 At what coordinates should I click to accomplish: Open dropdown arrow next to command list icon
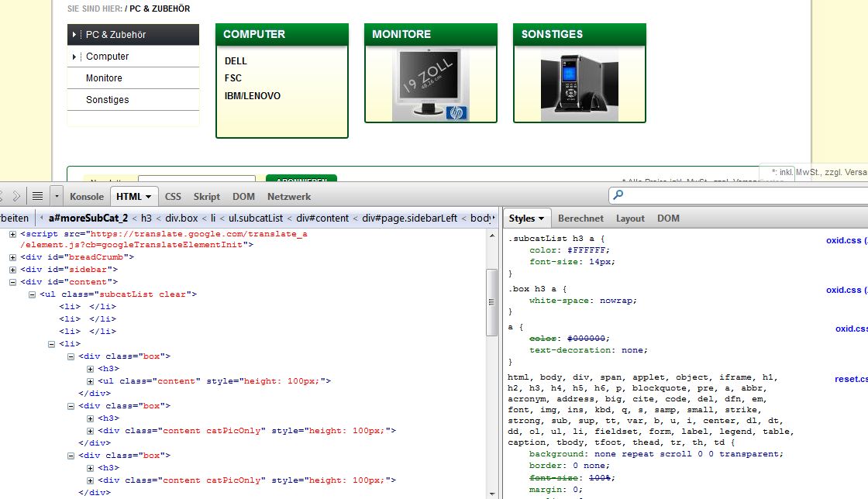56,196
